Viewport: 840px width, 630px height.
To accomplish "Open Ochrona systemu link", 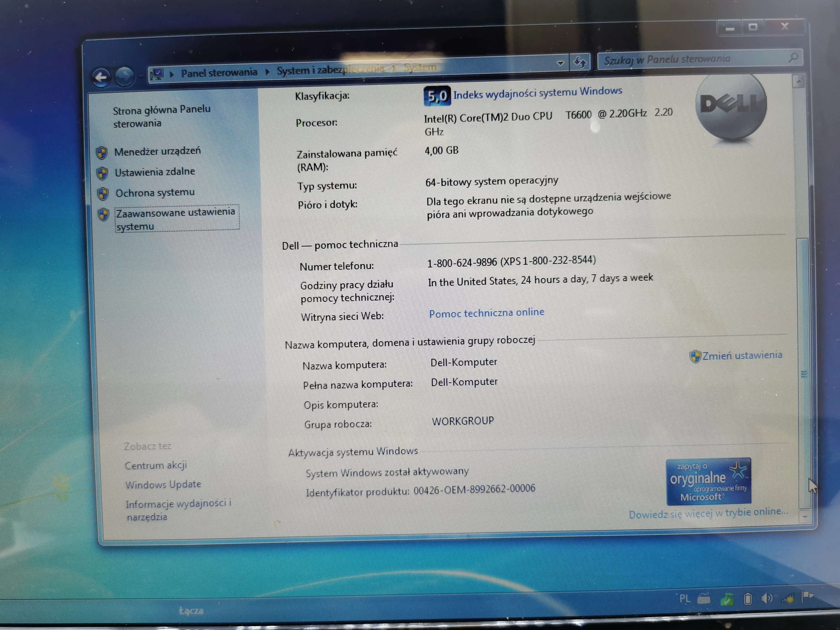I will 155,192.
